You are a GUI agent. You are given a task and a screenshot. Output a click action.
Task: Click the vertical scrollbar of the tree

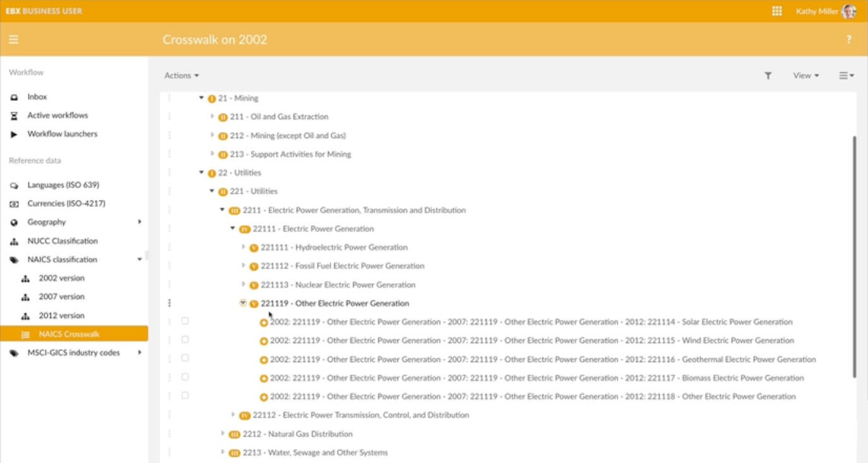pos(855,256)
